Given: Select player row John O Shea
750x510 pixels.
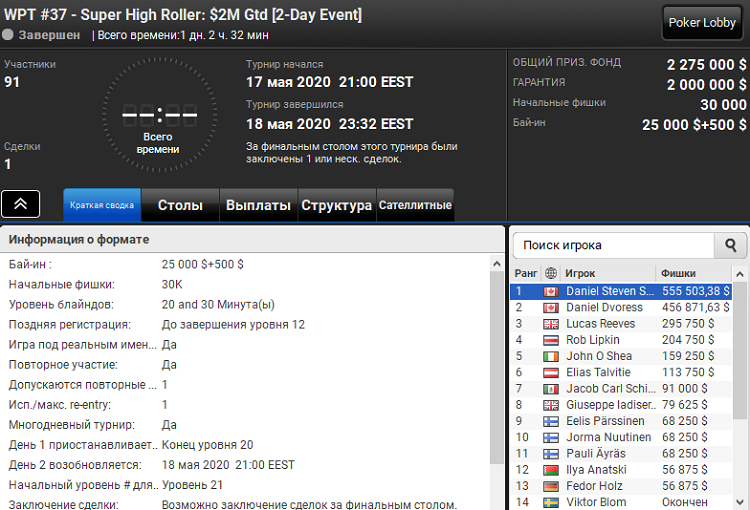Looking at the screenshot, I should (x=621, y=356).
